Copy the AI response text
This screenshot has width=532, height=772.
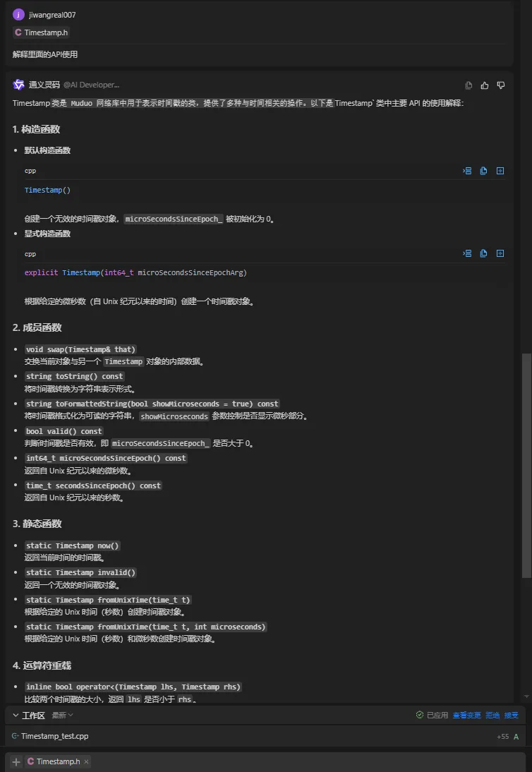tap(468, 85)
